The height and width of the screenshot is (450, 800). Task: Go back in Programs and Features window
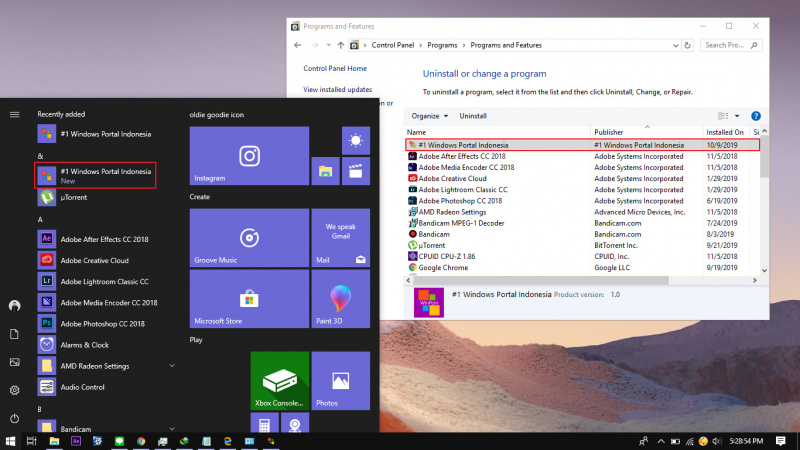point(297,45)
